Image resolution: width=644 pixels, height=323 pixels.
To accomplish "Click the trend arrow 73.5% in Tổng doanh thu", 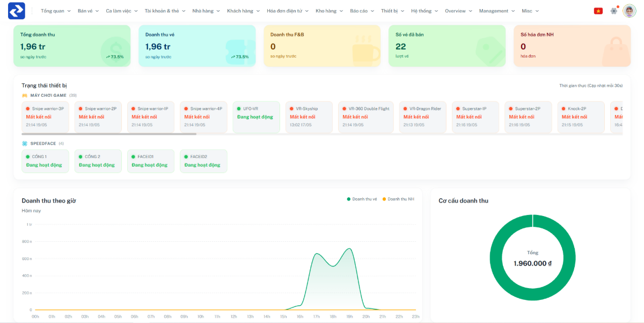I will [115, 56].
